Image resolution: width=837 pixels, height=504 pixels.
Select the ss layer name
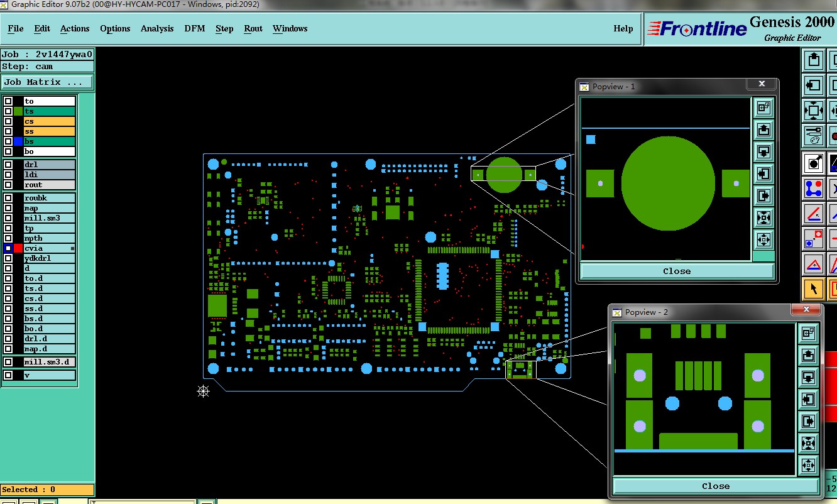coord(50,131)
